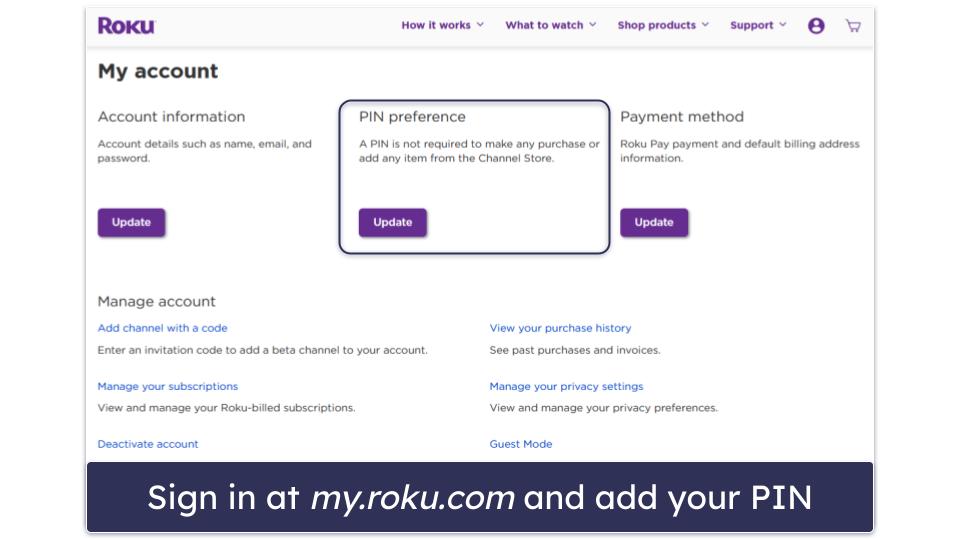Click the Deactivate account link
Image resolution: width=960 pixels, height=540 pixels.
148,444
